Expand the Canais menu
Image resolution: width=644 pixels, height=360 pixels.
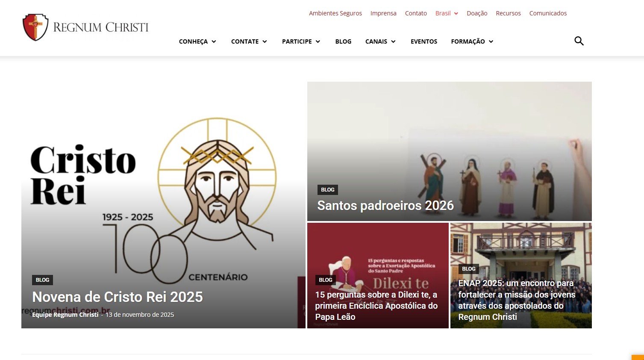(x=380, y=41)
